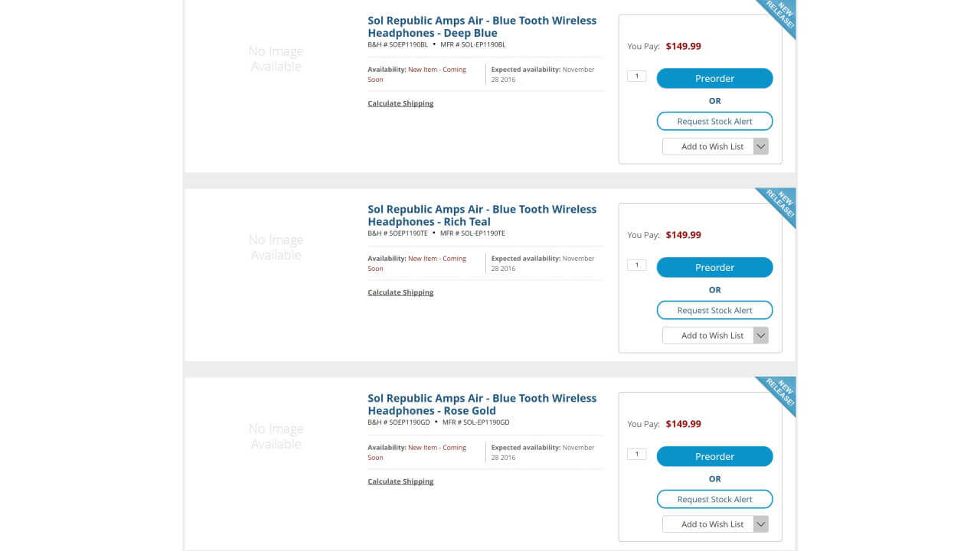
Task: Expand Wish List dropdown arrow for Deep Blue
Action: [760, 147]
